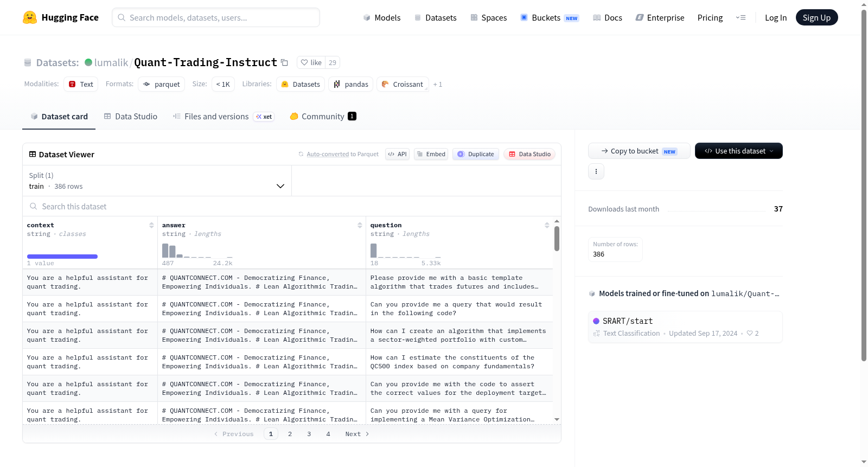The height and width of the screenshot is (467, 868).
Task: Go to page 3 of results
Action: [x=309, y=434]
